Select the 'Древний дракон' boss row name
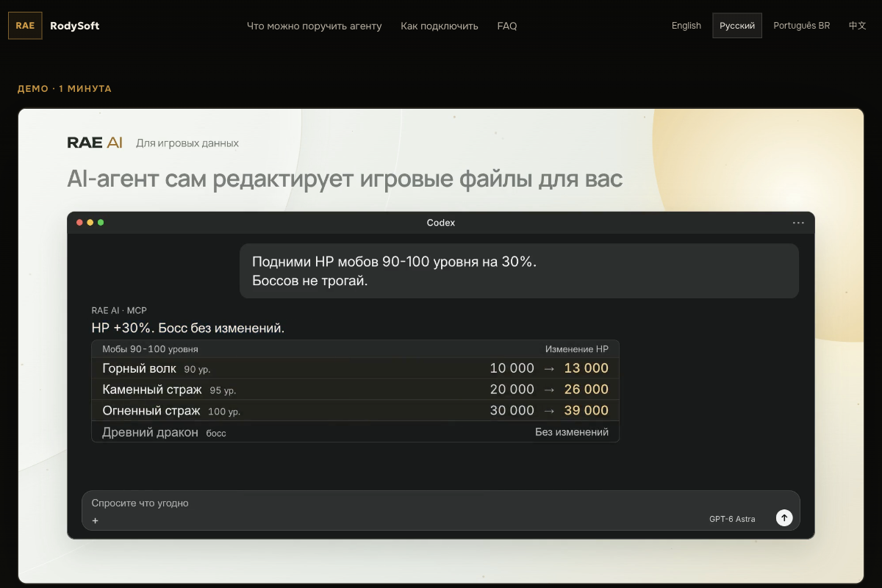 (x=150, y=432)
